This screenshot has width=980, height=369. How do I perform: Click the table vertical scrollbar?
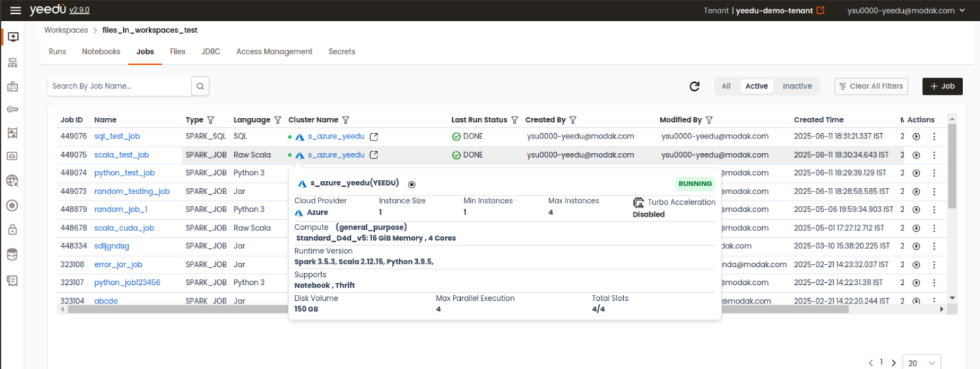click(952, 166)
